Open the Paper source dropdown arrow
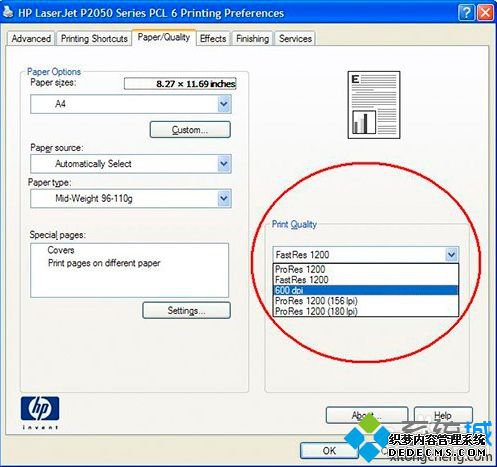 click(224, 164)
